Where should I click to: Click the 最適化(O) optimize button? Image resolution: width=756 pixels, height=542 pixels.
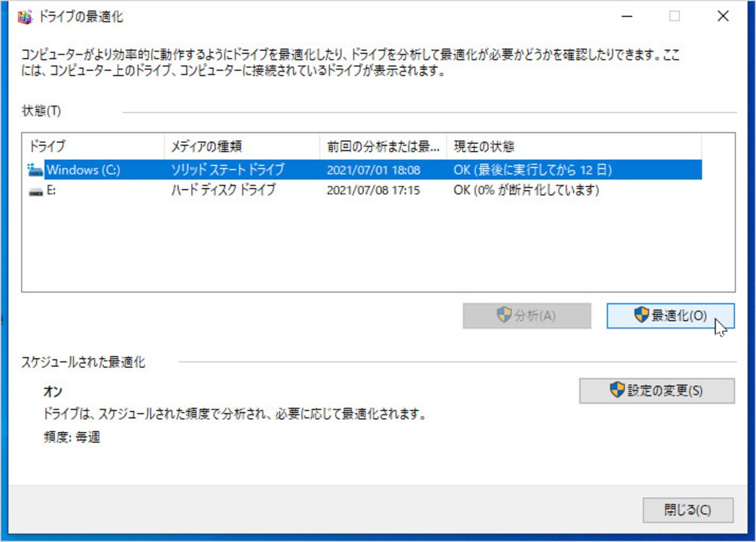(670, 316)
